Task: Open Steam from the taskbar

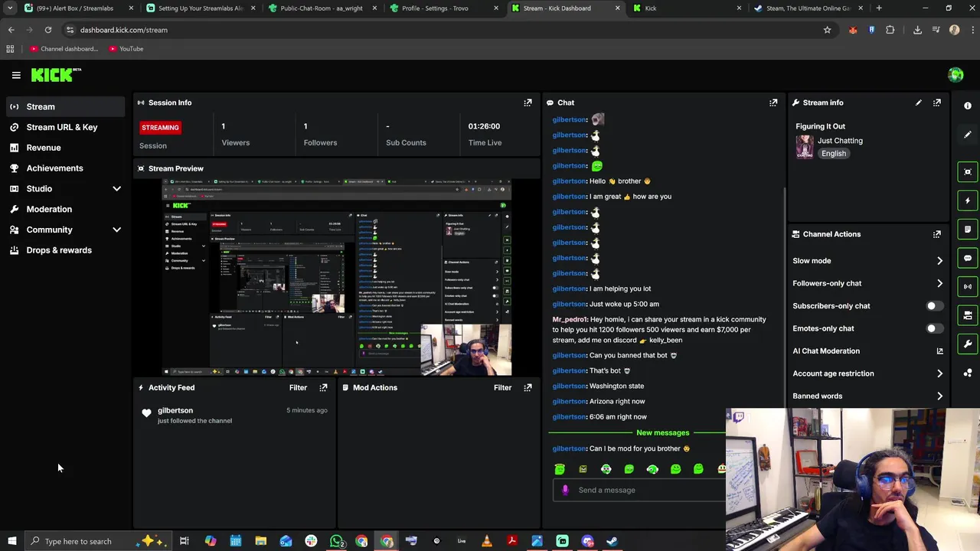Action: 612,542
